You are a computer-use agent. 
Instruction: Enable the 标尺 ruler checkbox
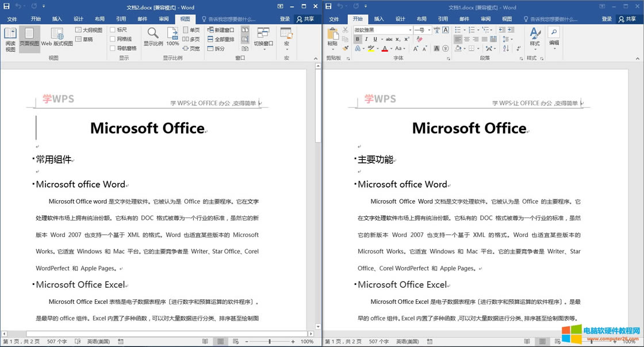pyautogui.click(x=113, y=30)
